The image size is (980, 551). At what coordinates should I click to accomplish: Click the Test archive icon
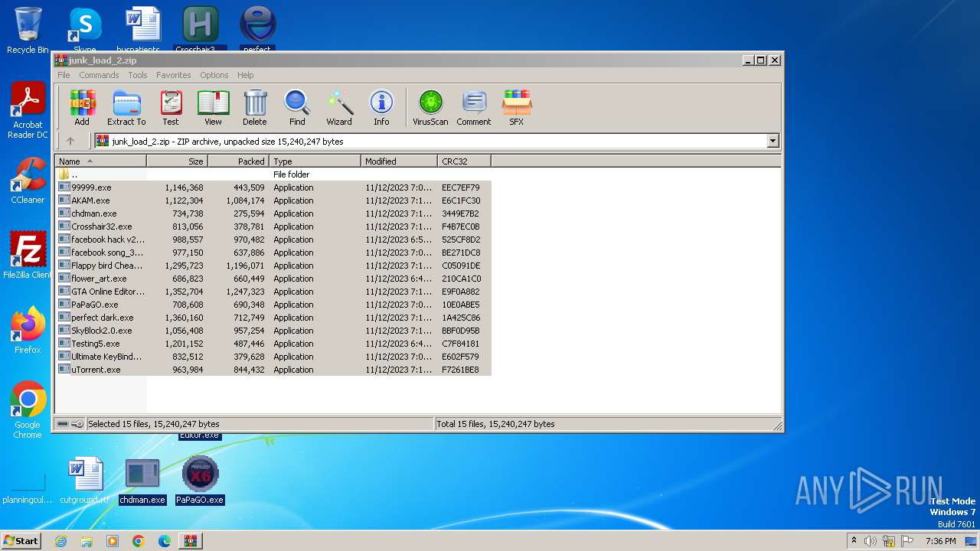click(171, 107)
